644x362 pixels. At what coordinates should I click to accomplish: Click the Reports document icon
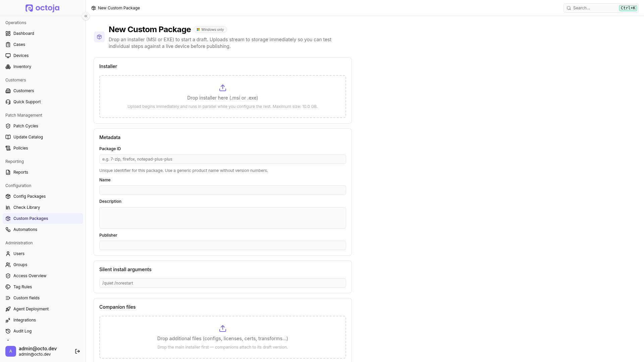(8, 172)
